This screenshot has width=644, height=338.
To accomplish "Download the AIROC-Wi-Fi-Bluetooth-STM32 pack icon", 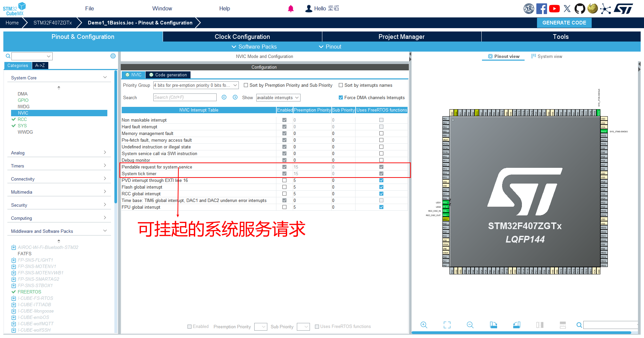I will [14, 247].
